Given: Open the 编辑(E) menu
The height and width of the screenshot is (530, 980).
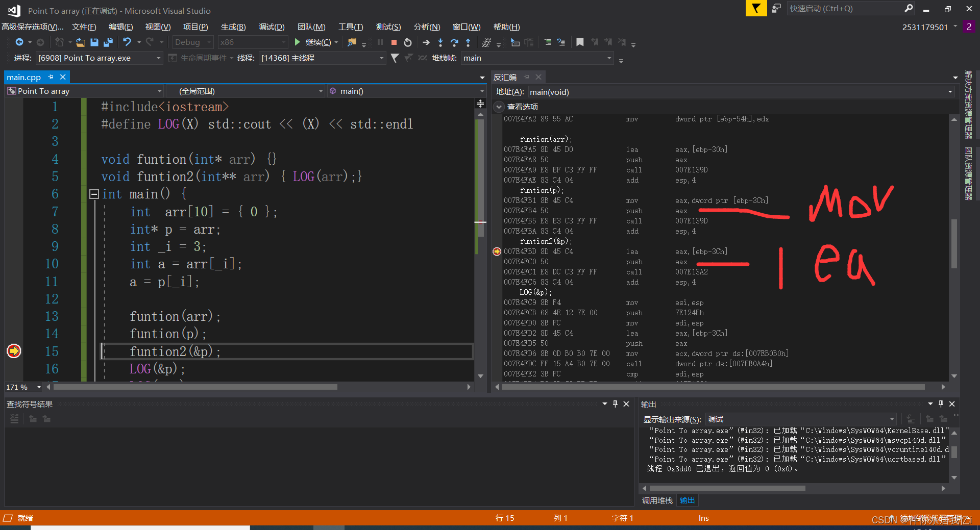Looking at the screenshot, I should click(120, 27).
